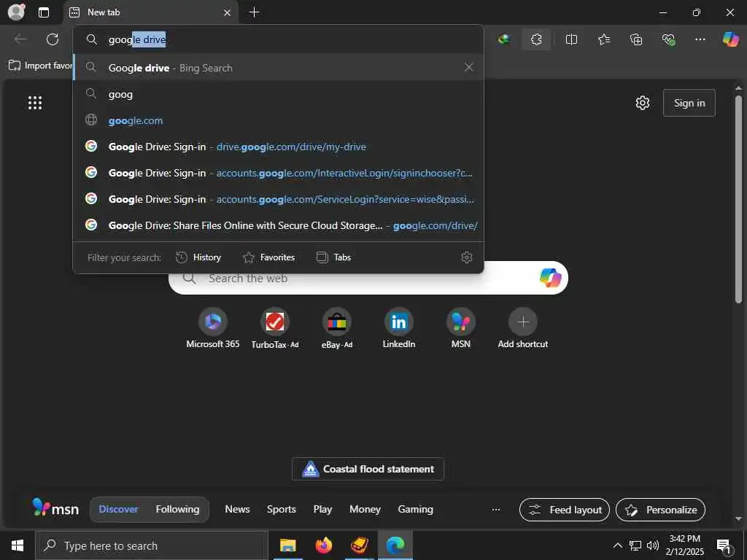Filter the search by Favorites
Screen dimensions: 747x560
click(268, 257)
